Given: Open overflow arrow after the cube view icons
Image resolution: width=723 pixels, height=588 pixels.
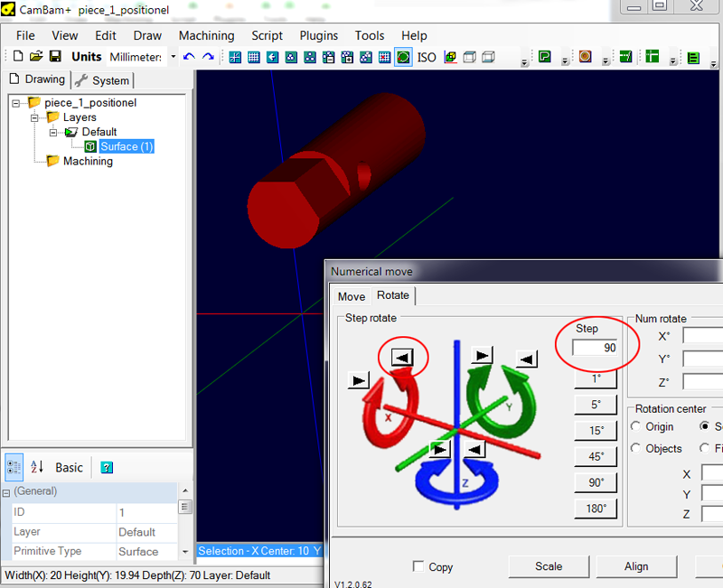Looking at the screenshot, I should 524,61.
